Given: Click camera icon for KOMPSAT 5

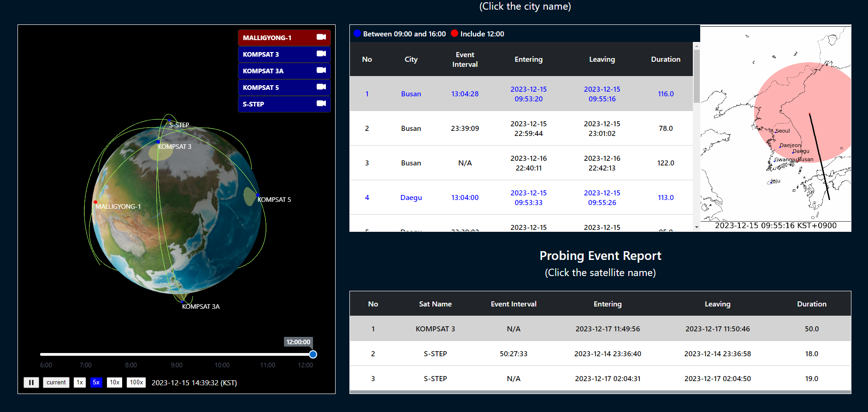Looking at the screenshot, I should [321, 87].
